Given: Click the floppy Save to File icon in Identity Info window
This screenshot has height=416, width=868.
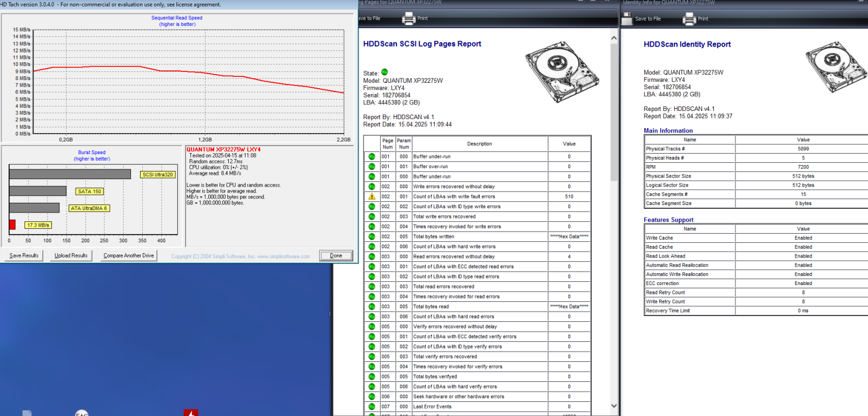Looking at the screenshot, I should (x=627, y=19).
